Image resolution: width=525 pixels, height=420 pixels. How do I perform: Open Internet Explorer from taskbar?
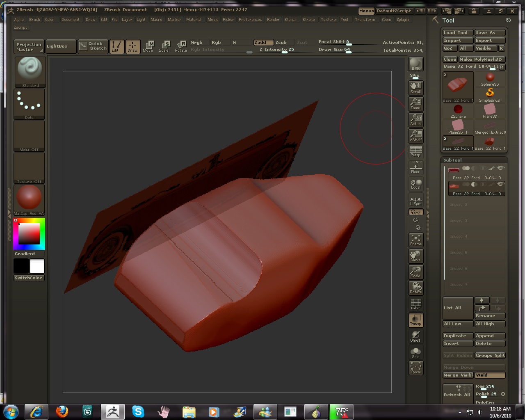pyautogui.click(x=36, y=411)
